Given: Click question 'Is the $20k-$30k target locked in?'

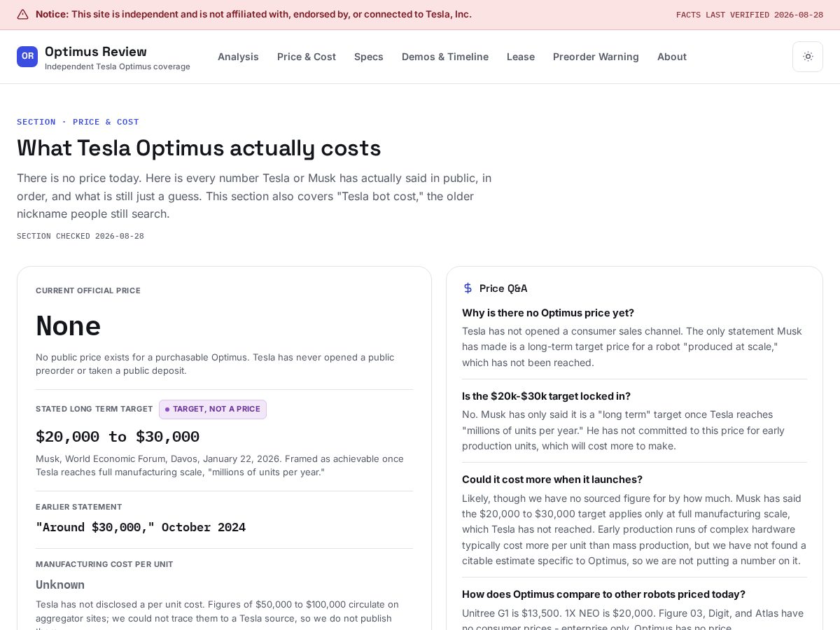Looking at the screenshot, I should point(546,396).
